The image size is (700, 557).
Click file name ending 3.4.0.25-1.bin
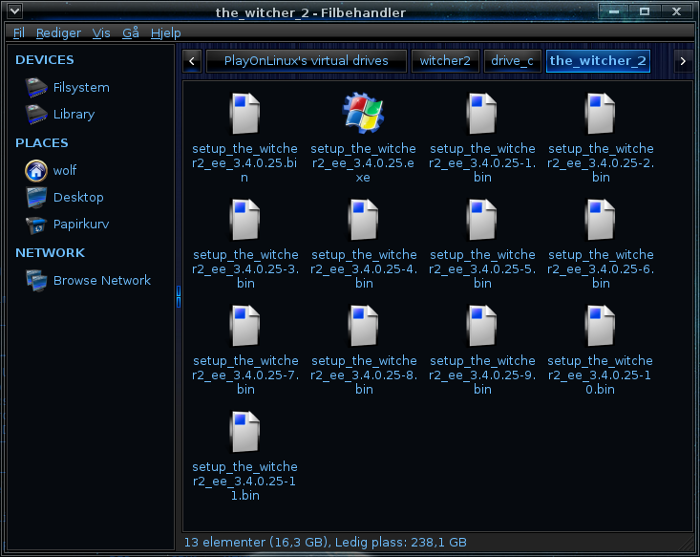(x=482, y=163)
